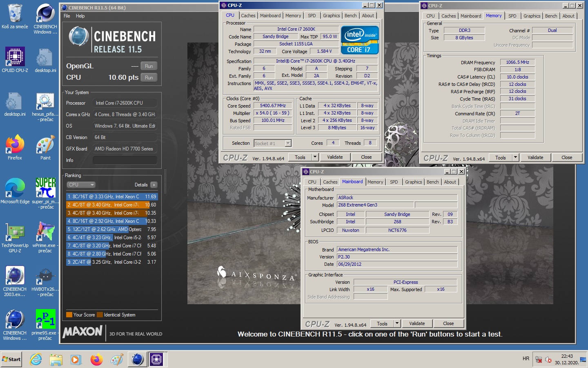Switch to CPU-Z taskbar button
588x368 pixels.
coord(156,359)
